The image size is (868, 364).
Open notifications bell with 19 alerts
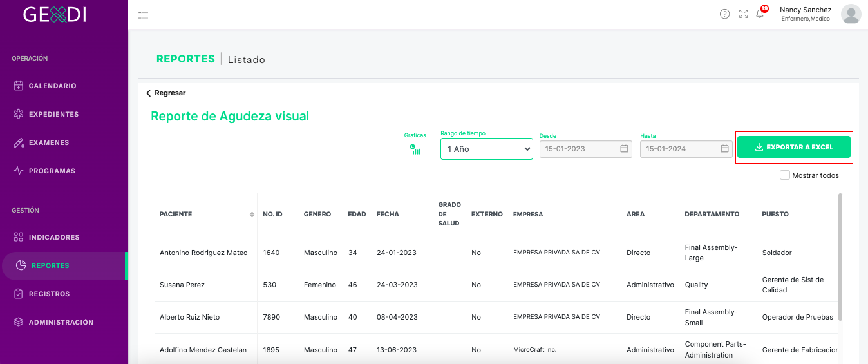point(760,13)
